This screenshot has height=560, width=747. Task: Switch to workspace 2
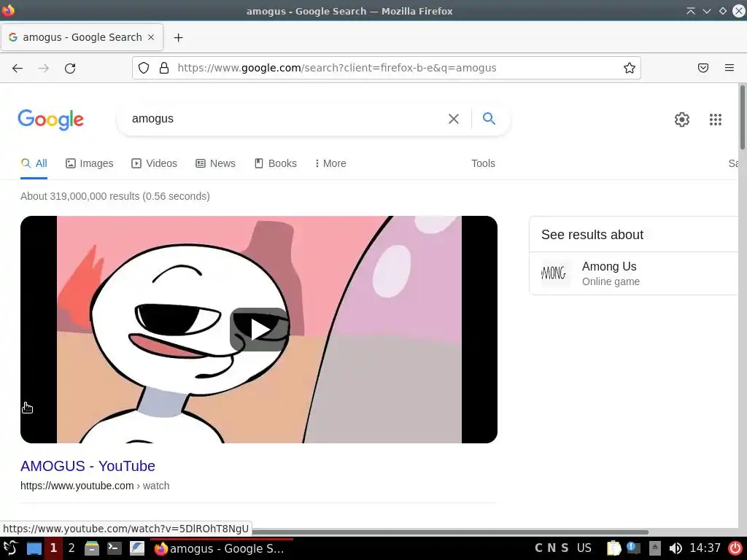[x=71, y=548]
